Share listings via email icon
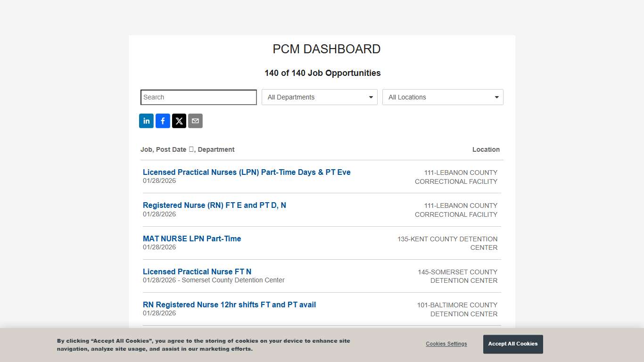 tap(195, 121)
